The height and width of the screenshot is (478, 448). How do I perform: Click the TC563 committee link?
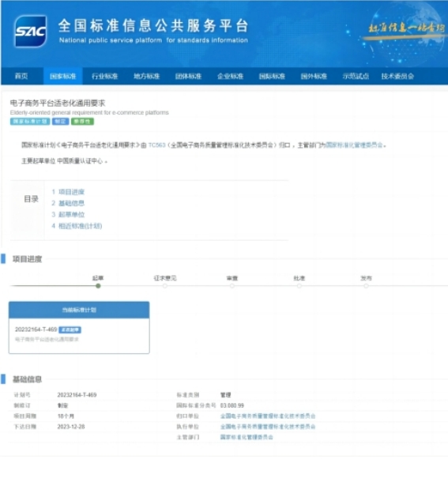(x=156, y=145)
